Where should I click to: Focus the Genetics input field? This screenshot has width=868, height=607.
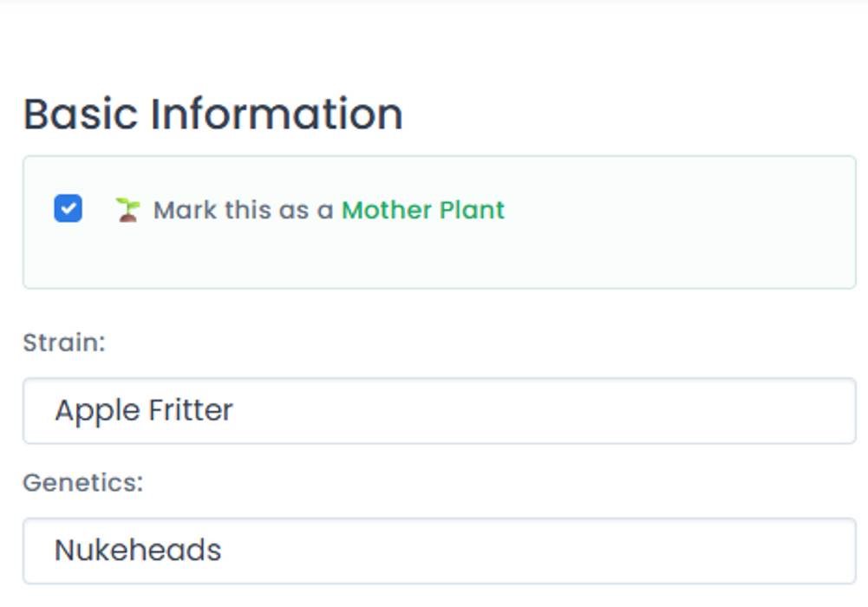[439, 551]
